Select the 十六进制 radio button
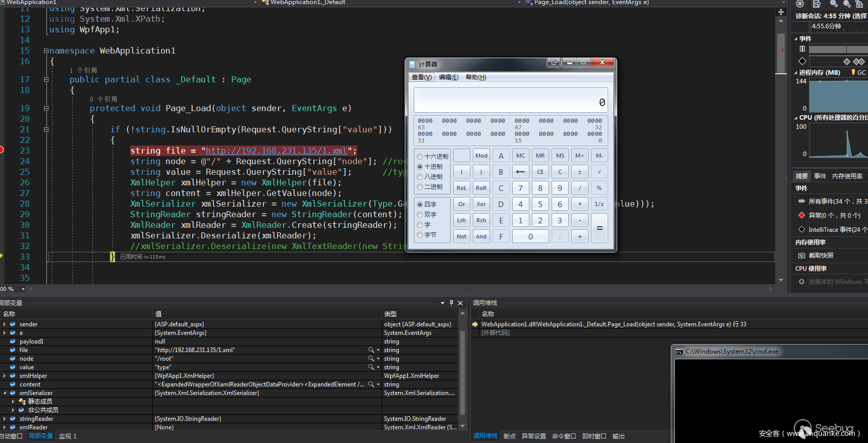The height and width of the screenshot is (443, 868). pyautogui.click(x=420, y=157)
